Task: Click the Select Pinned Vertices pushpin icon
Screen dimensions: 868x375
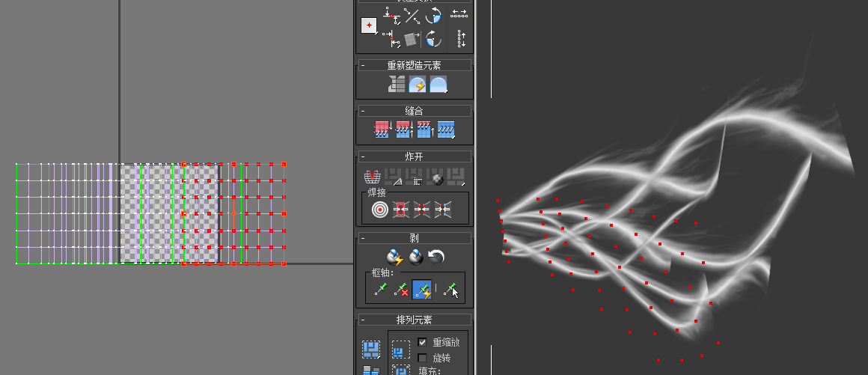Action: 450,289
